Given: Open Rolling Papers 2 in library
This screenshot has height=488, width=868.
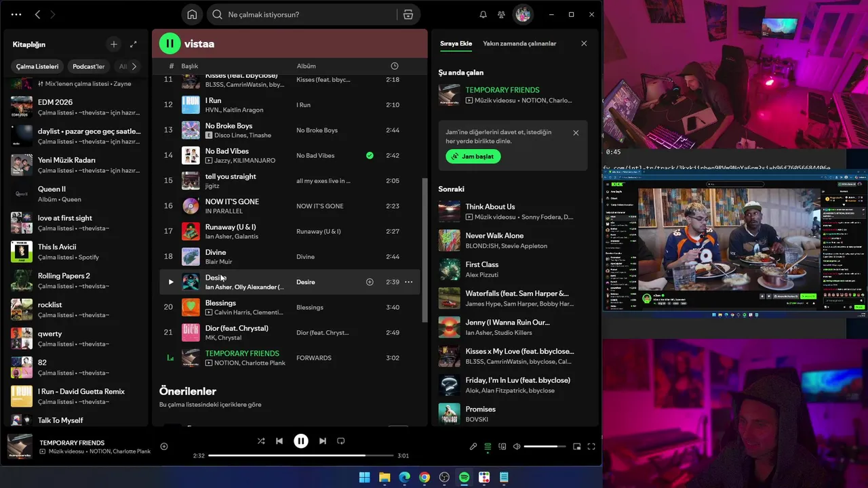Looking at the screenshot, I should 76,281.
